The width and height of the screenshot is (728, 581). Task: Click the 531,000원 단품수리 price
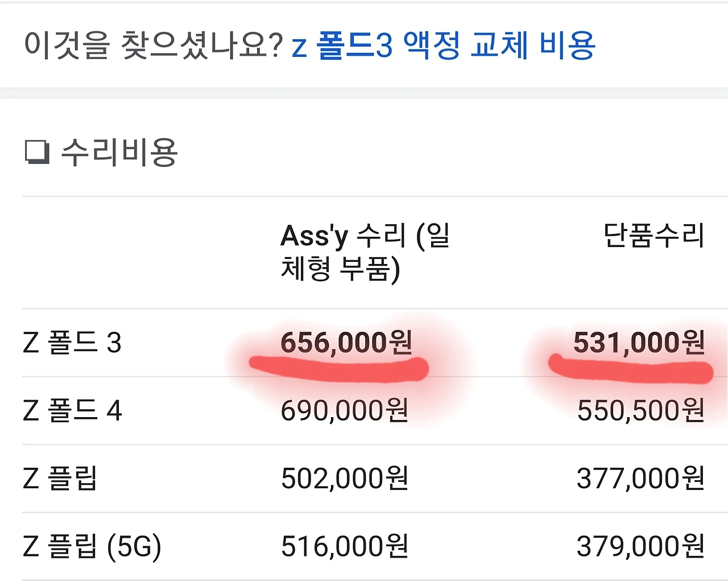(639, 343)
